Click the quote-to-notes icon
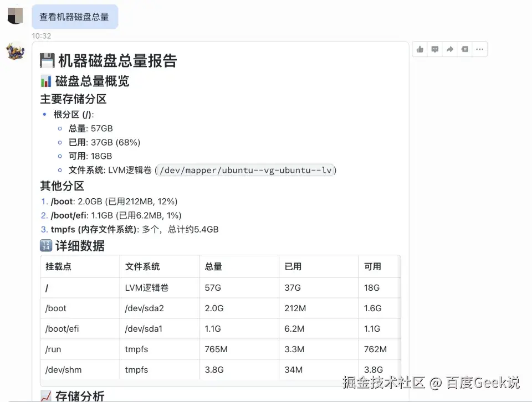The image size is (532, 402). click(464, 49)
